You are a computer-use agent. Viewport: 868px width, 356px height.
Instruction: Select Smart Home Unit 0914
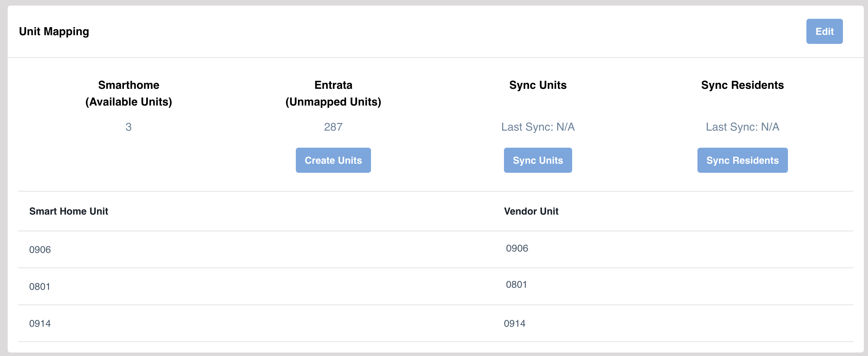coord(40,323)
